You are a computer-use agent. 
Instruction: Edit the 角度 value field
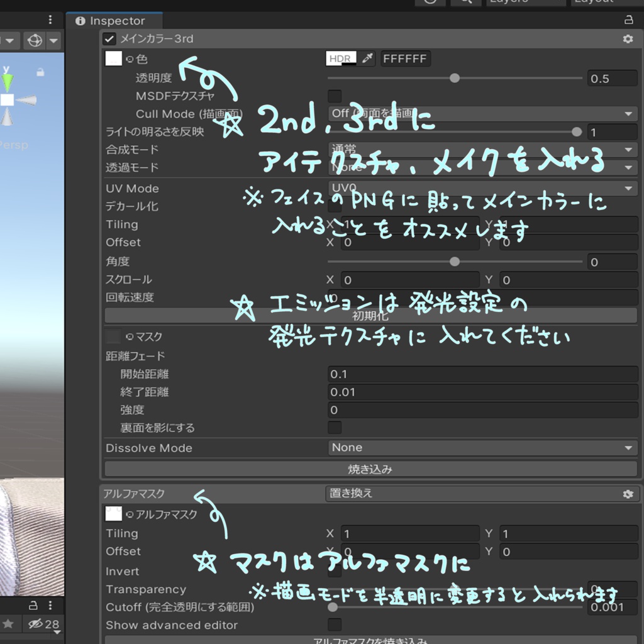pos(612,262)
